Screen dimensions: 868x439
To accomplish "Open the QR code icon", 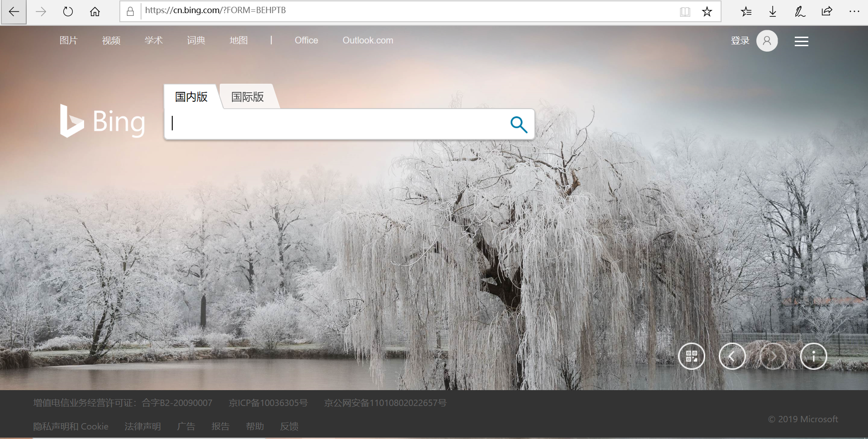I will [x=692, y=356].
